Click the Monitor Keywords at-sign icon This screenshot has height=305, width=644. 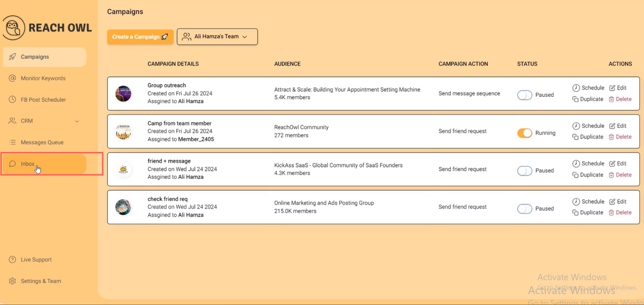point(12,78)
